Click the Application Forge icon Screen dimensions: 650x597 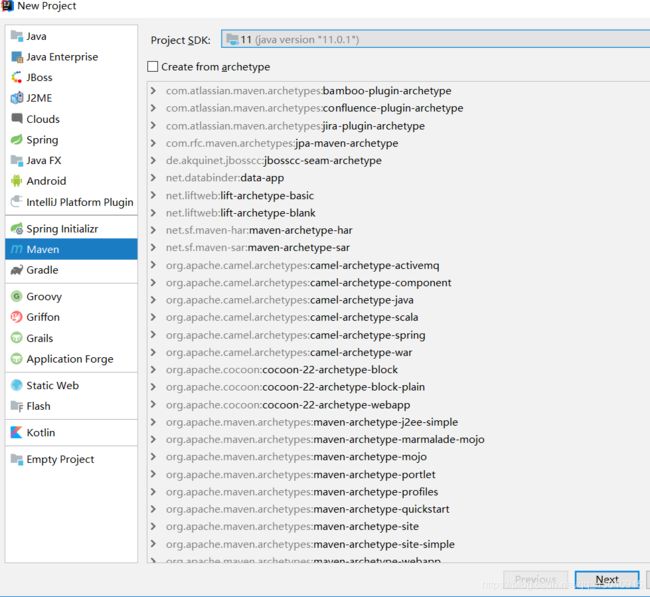(17, 359)
